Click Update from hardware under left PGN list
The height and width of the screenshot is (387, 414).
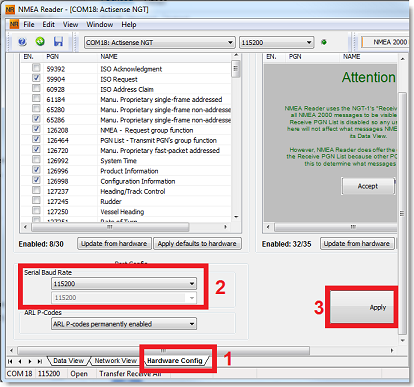114,244
